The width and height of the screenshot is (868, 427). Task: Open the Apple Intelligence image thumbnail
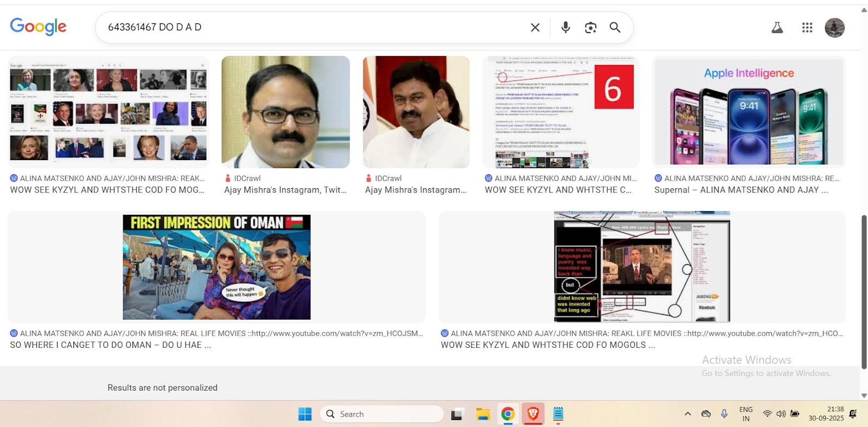coord(749,111)
